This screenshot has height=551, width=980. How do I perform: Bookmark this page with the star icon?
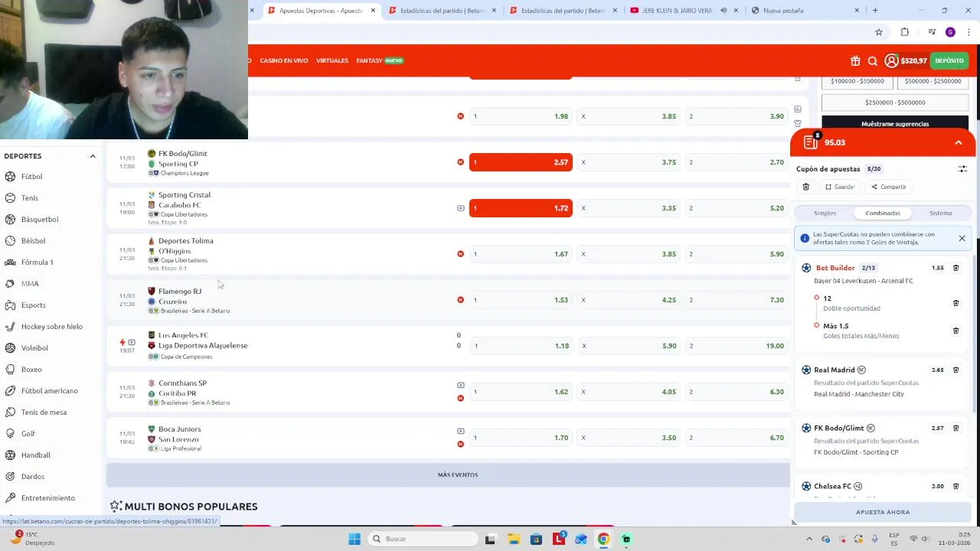pyautogui.click(x=879, y=32)
